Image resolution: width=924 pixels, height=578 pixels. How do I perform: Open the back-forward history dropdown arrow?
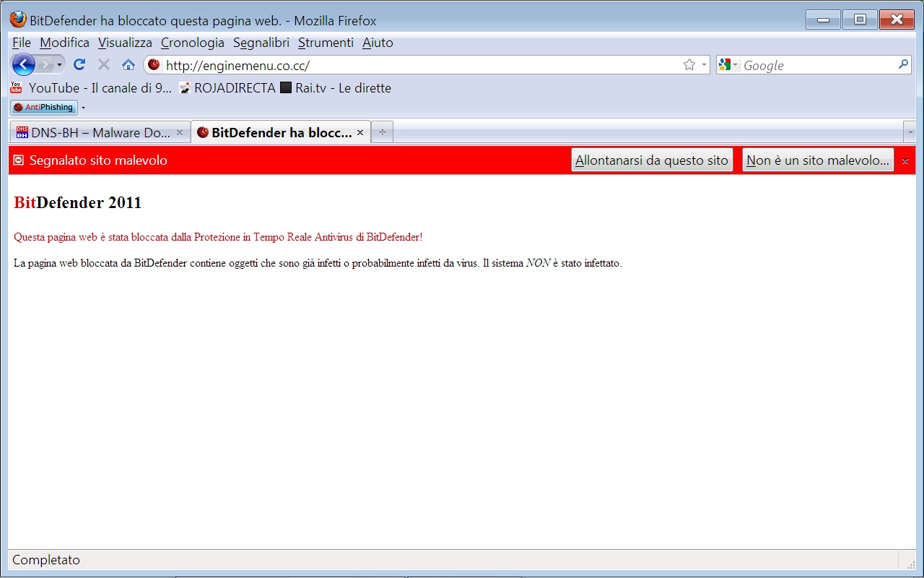(x=59, y=65)
